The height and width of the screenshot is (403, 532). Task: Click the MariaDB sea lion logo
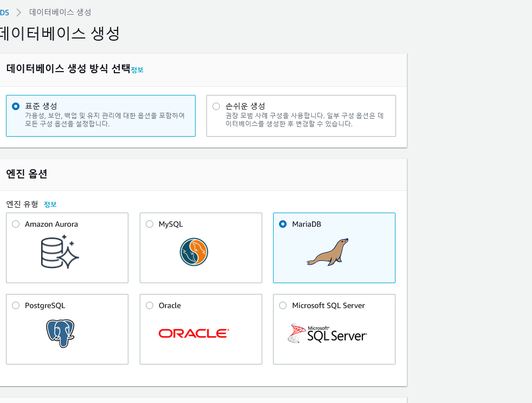pos(328,252)
